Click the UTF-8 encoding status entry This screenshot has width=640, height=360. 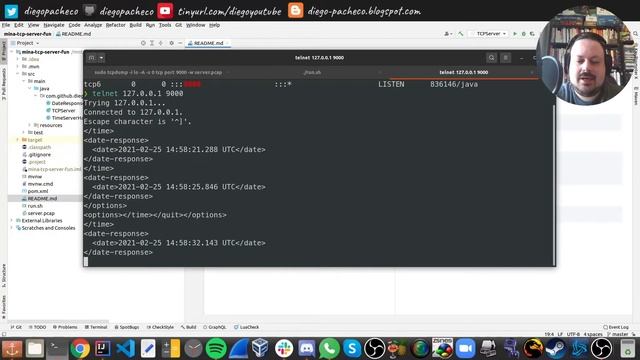point(573,334)
